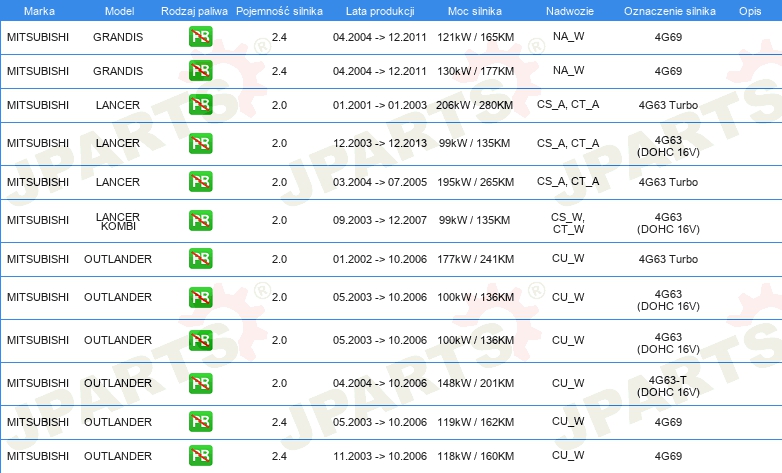Select the fuel icon in the Lancer 280KM row
The image size is (782, 473).
(200, 104)
